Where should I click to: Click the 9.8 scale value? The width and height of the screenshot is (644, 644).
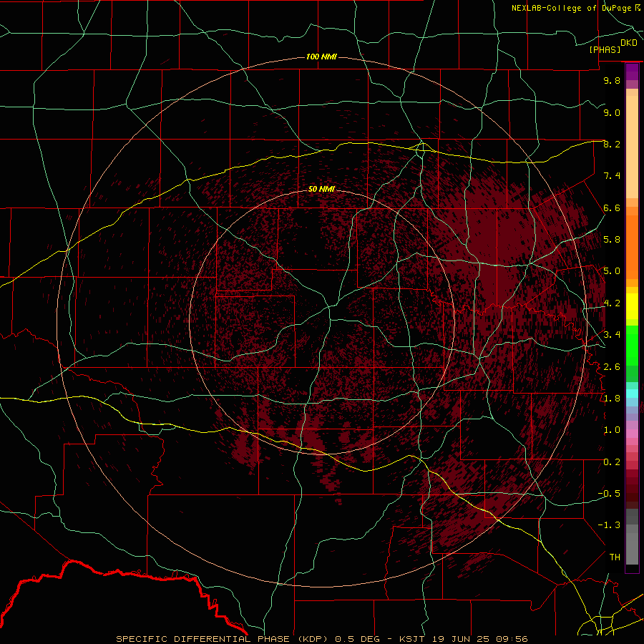click(x=612, y=80)
